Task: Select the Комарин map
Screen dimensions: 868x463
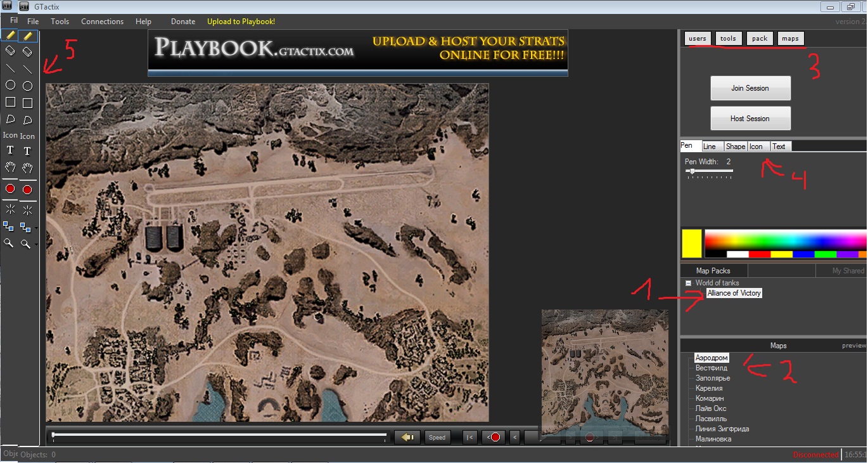Action: point(710,398)
